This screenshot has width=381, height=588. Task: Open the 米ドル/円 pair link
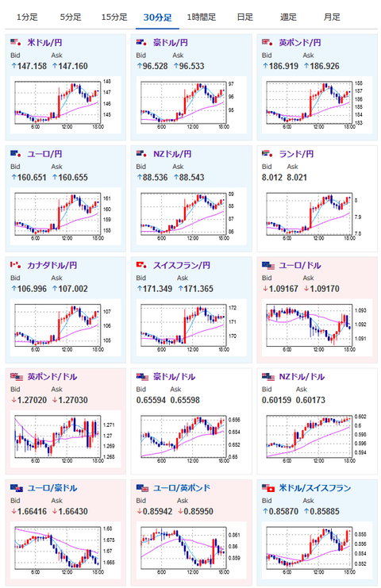44,42
